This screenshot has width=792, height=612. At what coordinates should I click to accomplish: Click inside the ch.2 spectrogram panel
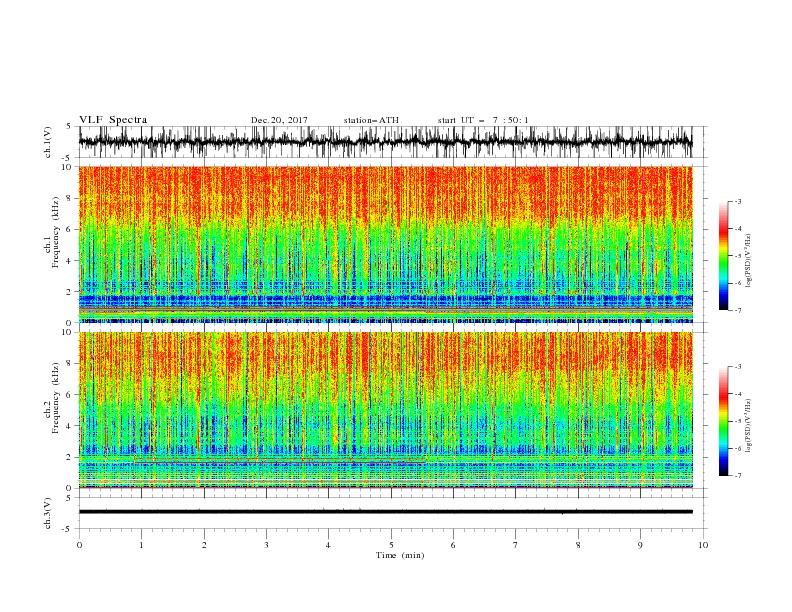385,410
